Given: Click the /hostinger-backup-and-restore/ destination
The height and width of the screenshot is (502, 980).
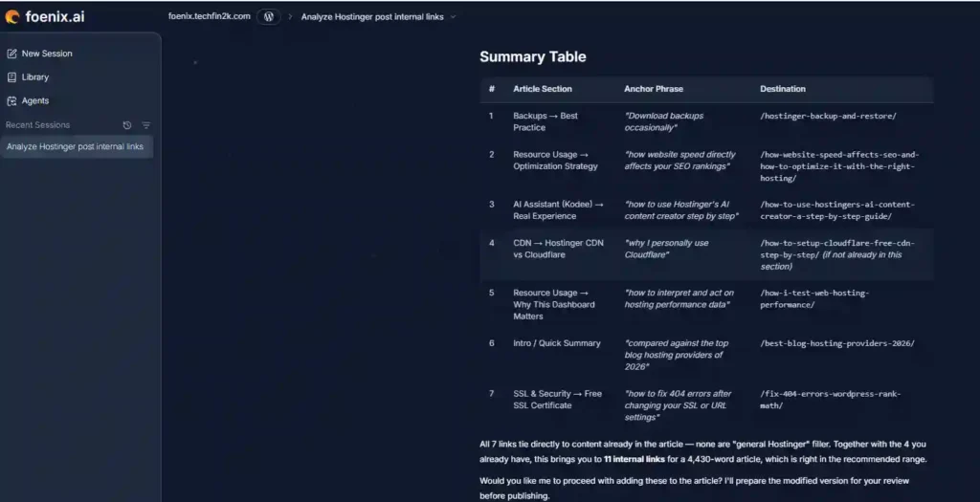Looking at the screenshot, I should coord(828,116).
